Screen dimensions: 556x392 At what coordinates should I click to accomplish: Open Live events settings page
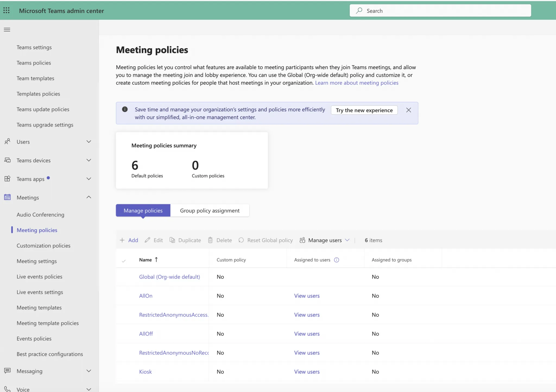[40, 292]
